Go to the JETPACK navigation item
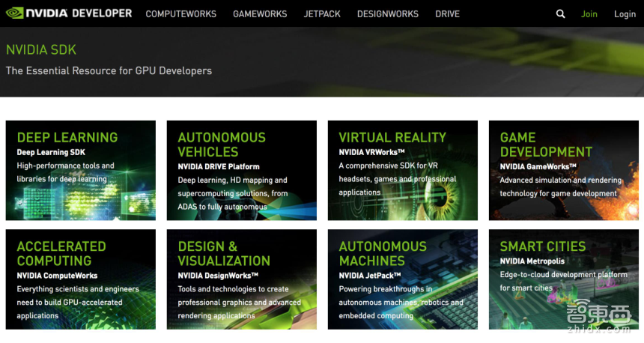644x343 pixels. [x=322, y=13]
